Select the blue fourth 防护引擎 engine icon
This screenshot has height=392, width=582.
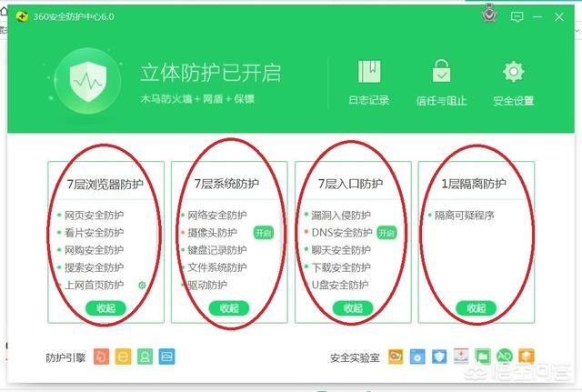(166, 357)
